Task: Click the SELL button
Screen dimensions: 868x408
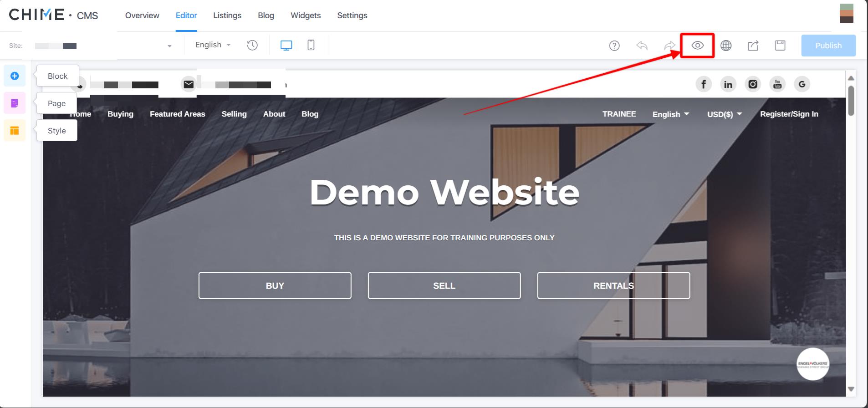Action: 444,286
